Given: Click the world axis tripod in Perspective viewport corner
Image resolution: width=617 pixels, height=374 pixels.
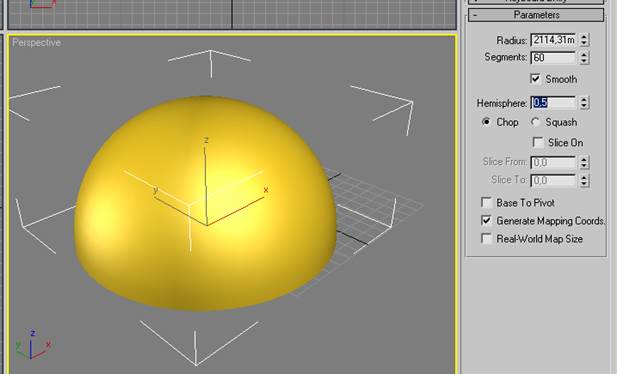Looking at the screenshot, I should tap(33, 344).
